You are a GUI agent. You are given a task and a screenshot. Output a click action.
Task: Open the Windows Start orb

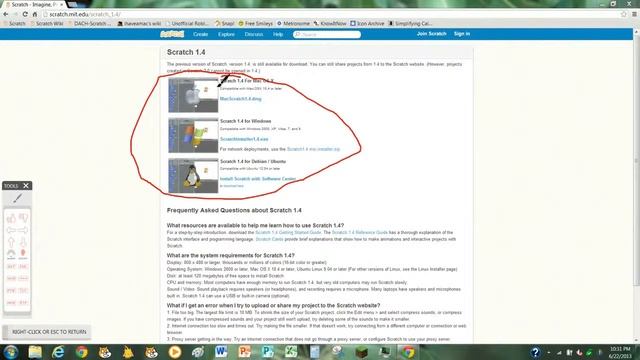pos(11,352)
